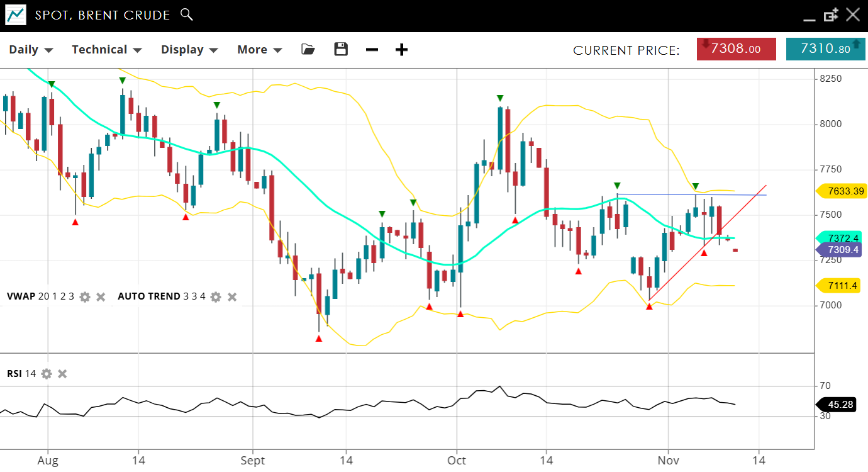Open RSI indicator settings gear

pyautogui.click(x=47, y=374)
